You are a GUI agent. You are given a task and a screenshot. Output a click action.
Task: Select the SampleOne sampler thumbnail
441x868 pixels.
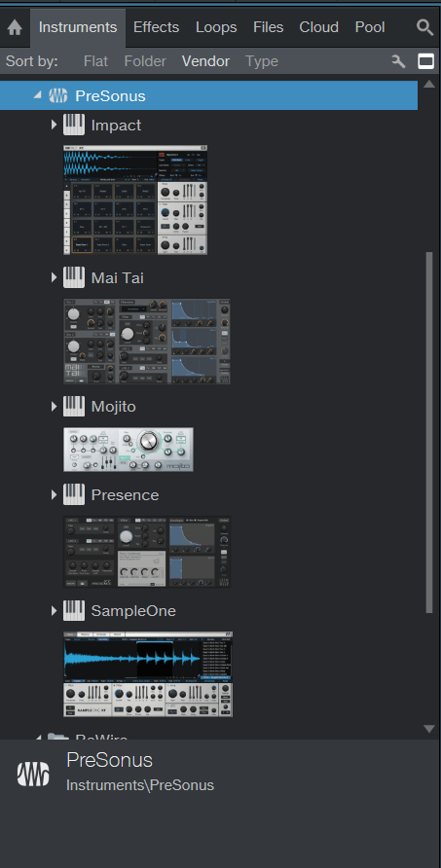(x=148, y=674)
